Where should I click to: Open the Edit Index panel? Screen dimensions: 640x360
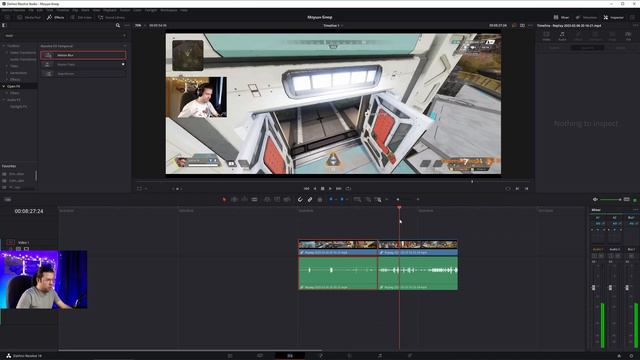pos(81,18)
